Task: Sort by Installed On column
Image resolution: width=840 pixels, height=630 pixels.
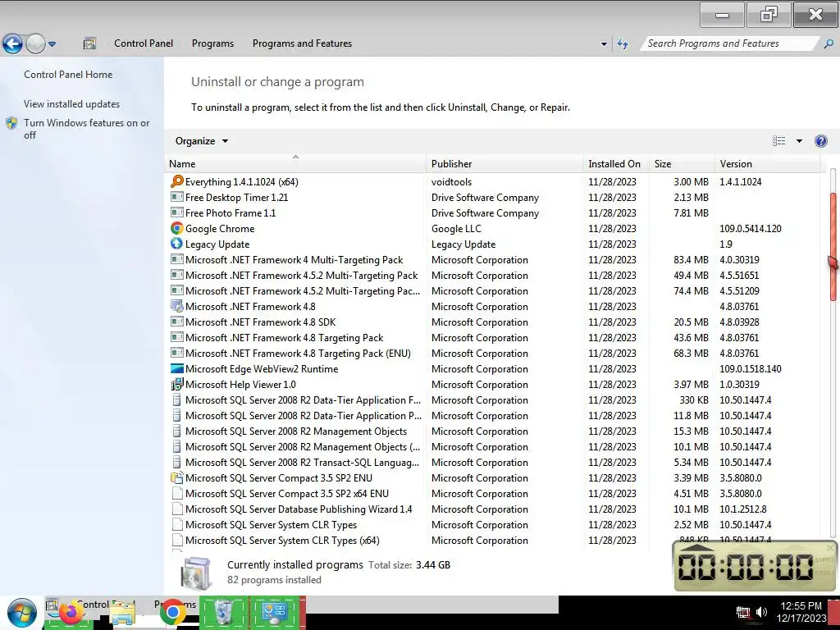Action: pyautogui.click(x=616, y=164)
